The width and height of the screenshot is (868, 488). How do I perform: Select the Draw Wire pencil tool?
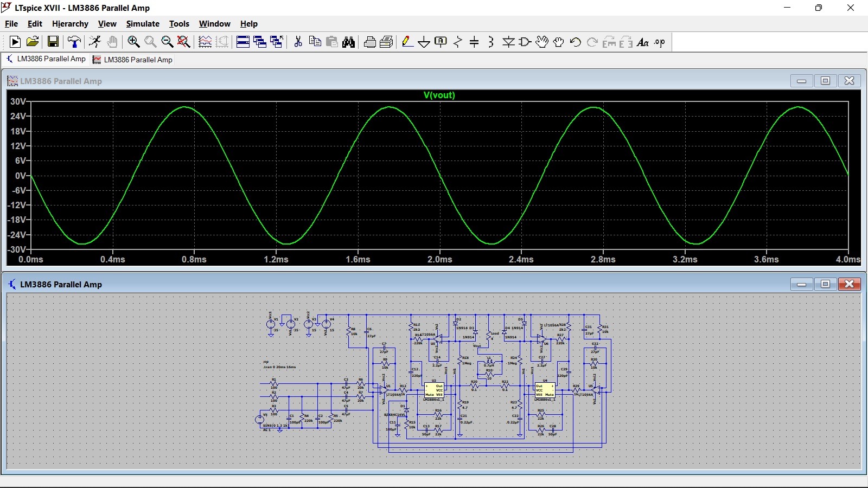coord(407,42)
